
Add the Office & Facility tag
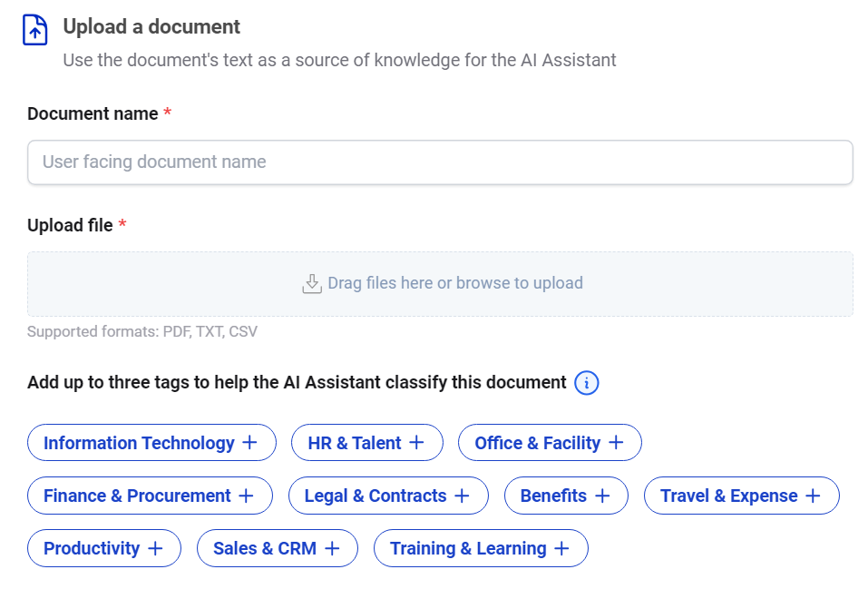550,443
